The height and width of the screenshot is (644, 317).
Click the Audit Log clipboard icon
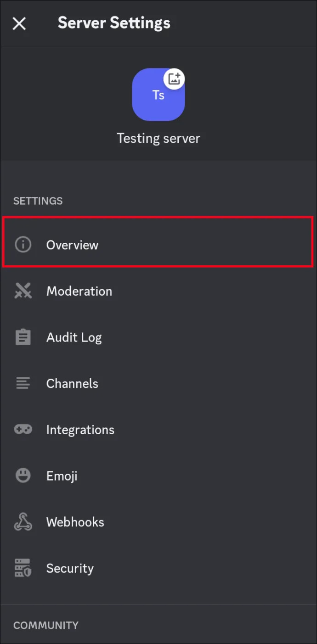click(x=23, y=337)
